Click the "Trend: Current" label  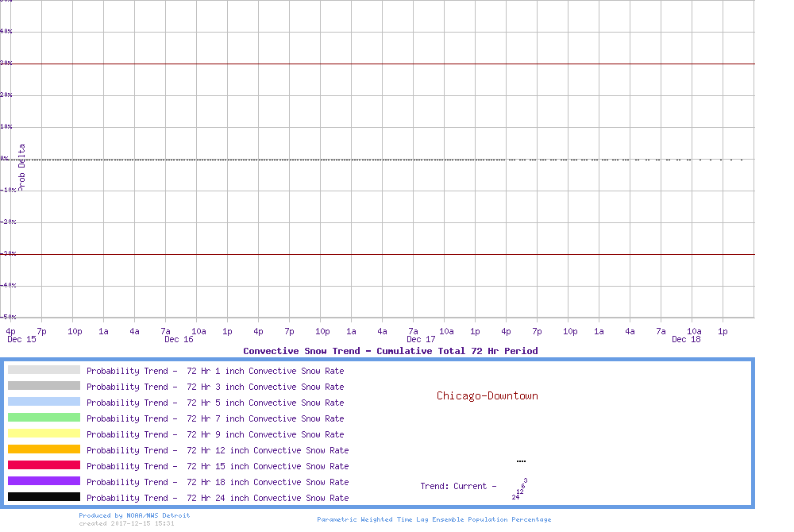point(458,486)
